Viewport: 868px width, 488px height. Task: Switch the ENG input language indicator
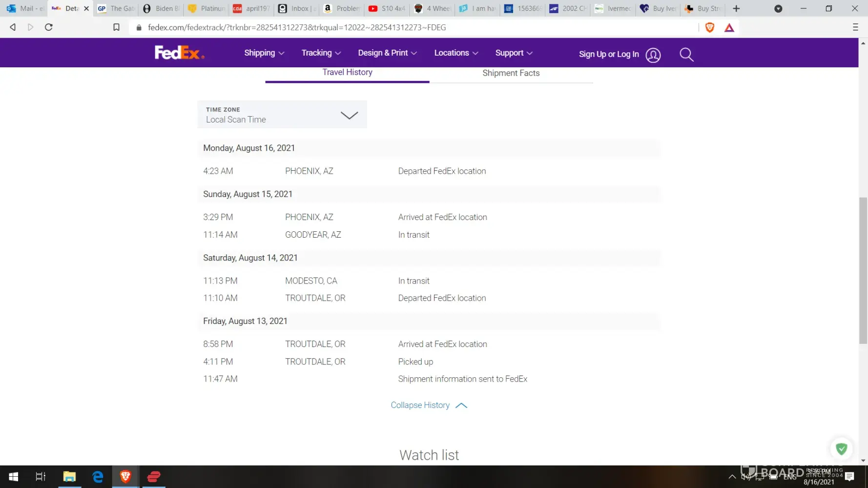coord(790,477)
